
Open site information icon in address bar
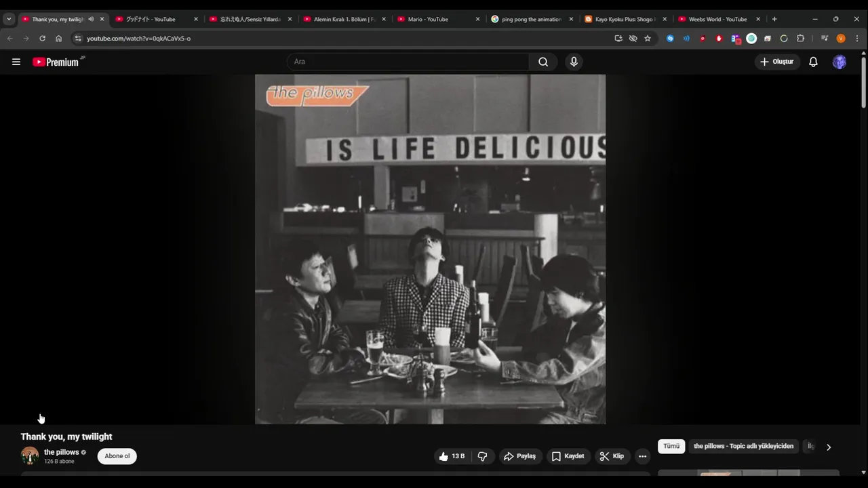[78, 39]
